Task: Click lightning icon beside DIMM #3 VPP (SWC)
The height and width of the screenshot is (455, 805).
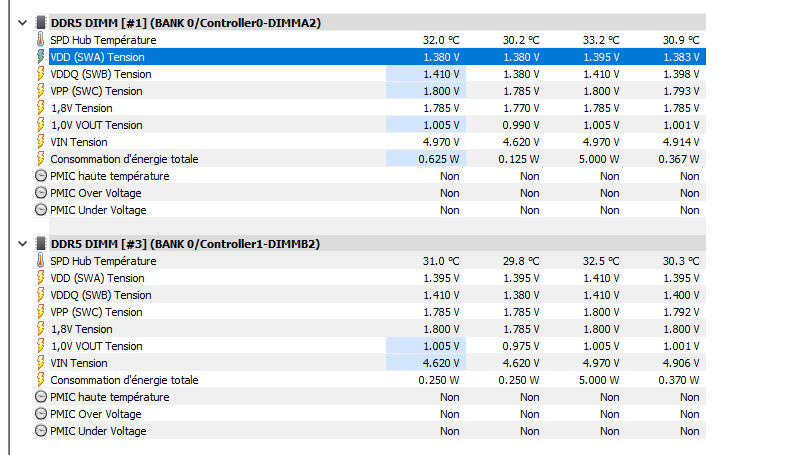Action: pyautogui.click(x=41, y=311)
